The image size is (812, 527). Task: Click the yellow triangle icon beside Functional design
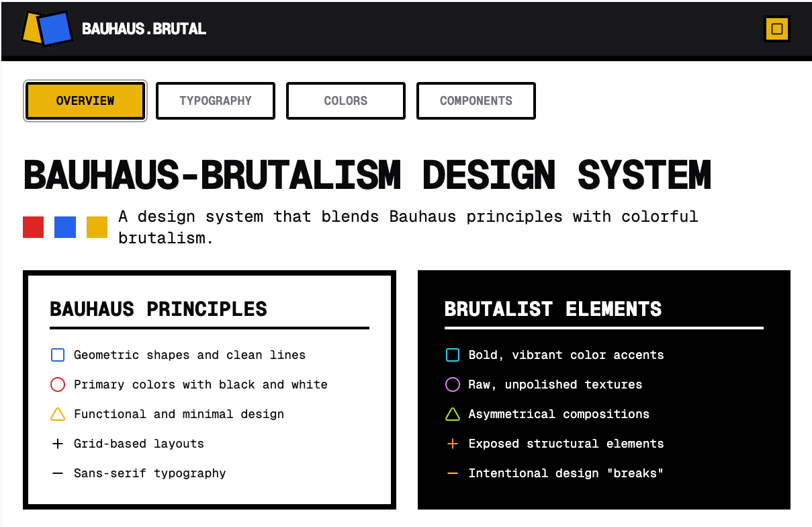(58, 413)
